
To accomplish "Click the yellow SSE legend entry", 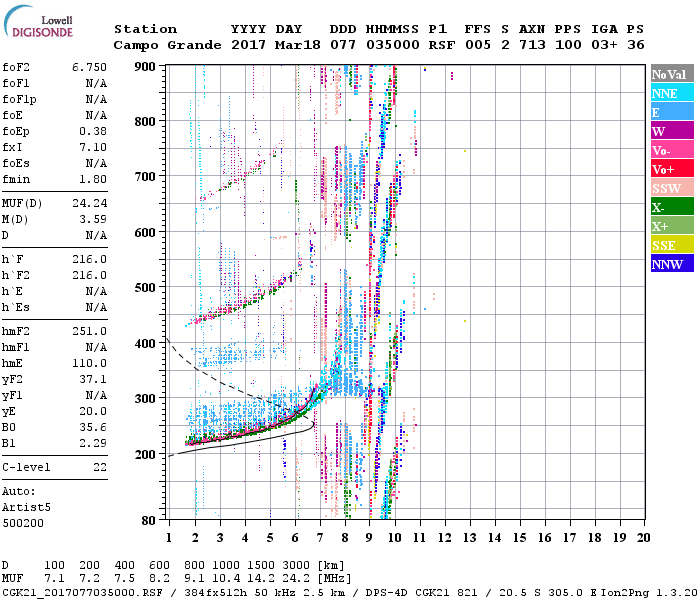I will [671, 245].
